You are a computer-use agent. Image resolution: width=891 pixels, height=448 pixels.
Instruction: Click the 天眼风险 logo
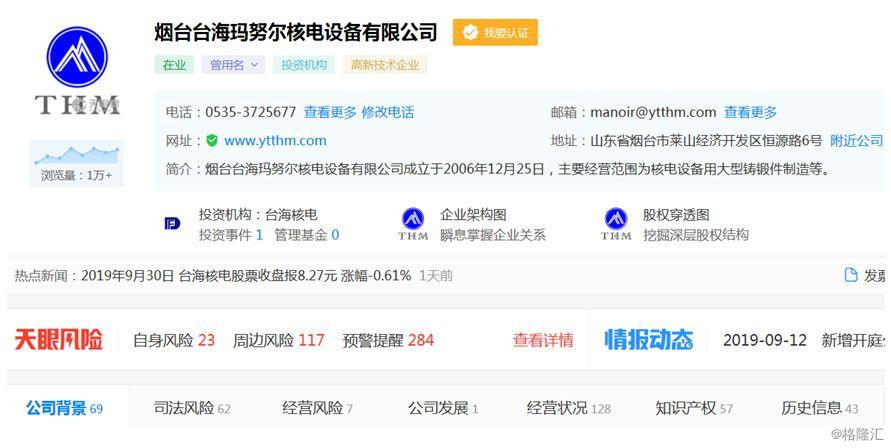tap(59, 340)
